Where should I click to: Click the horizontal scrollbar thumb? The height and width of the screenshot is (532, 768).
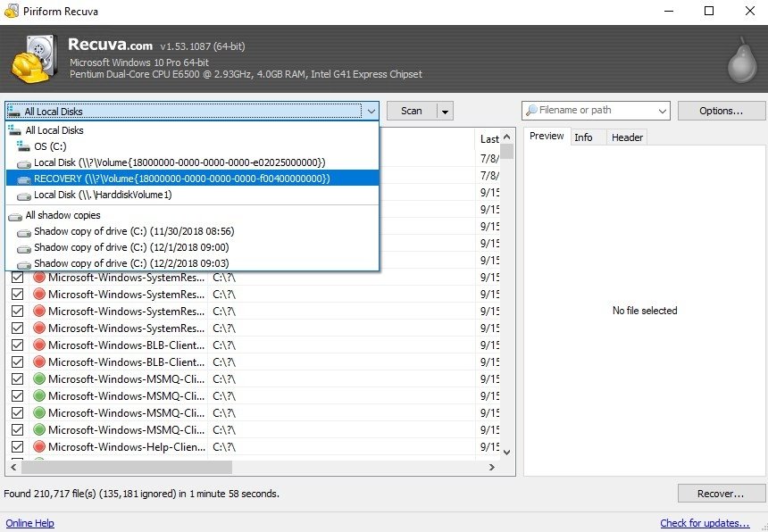(x=127, y=468)
